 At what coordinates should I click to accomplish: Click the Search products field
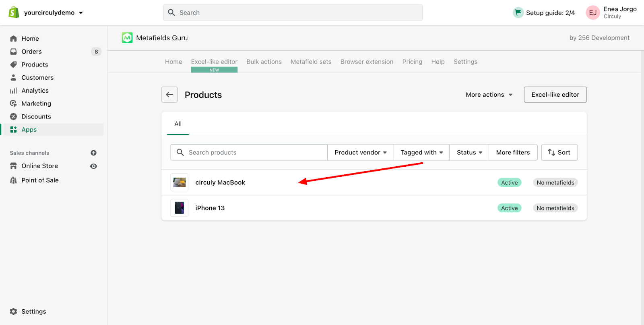coord(249,152)
